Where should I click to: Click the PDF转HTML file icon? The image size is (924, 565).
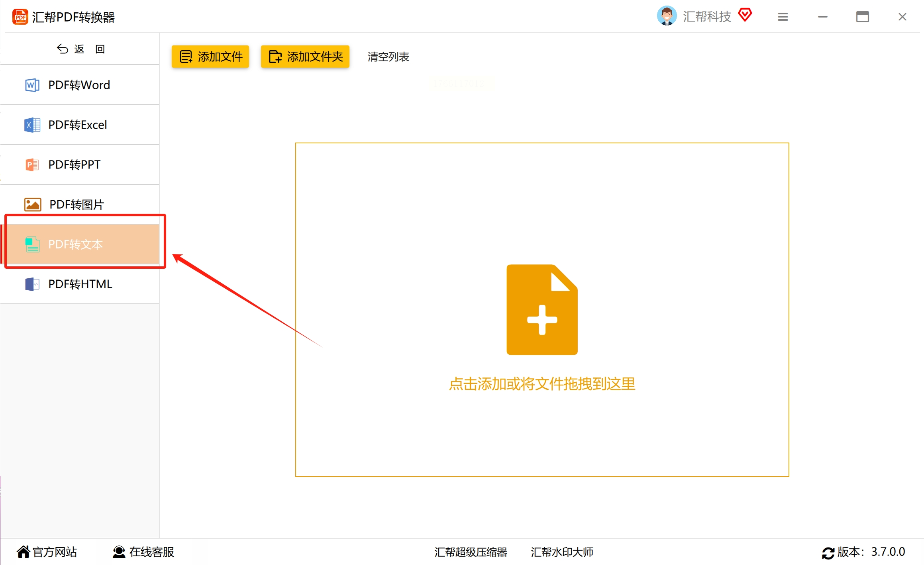point(32,284)
